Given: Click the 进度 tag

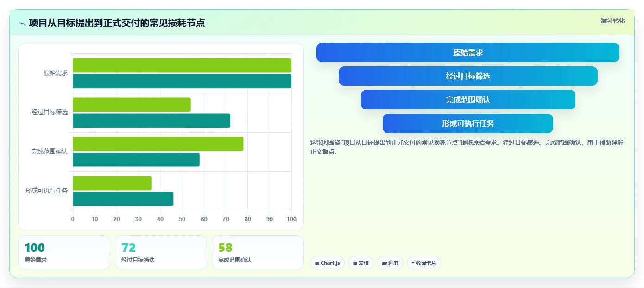Looking at the screenshot, I should 390,263.
